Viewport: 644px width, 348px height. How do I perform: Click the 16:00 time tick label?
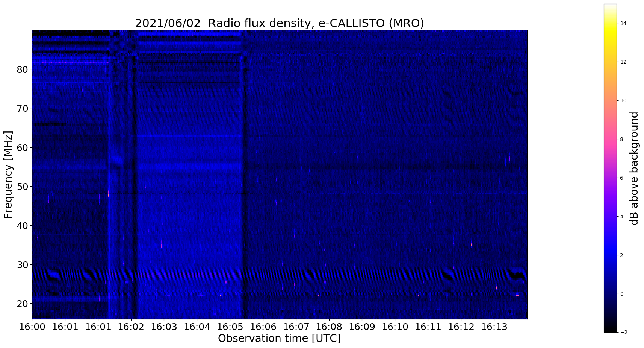[32, 327]
